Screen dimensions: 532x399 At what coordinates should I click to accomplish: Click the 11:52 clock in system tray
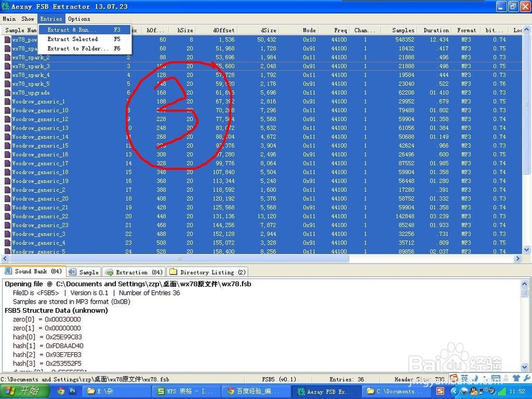click(x=517, y=391)
